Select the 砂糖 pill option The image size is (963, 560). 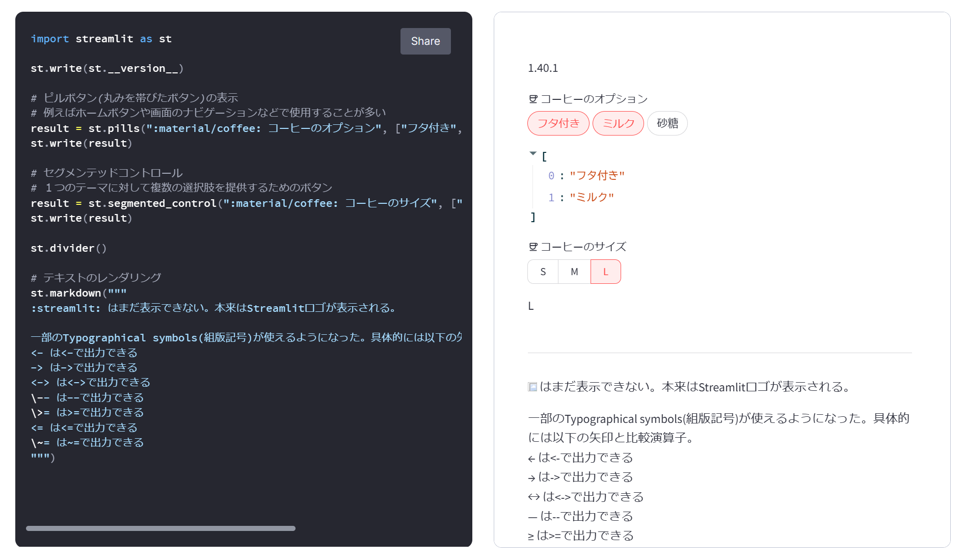point(667,123)
